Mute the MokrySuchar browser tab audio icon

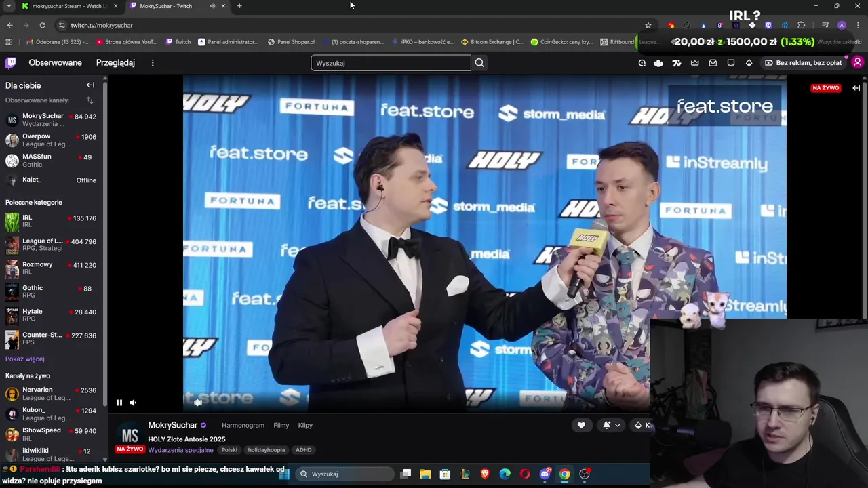tap(212, 6)
